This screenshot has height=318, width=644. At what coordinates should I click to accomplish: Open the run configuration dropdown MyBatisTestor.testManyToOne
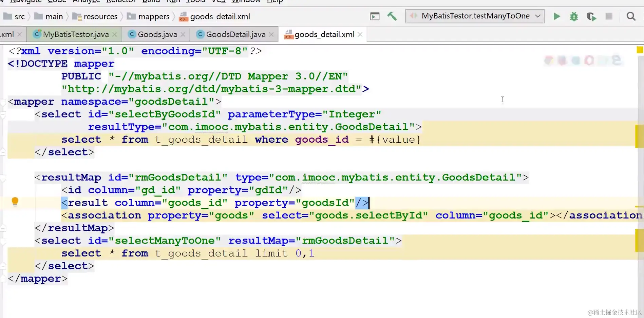pos(475,16)
